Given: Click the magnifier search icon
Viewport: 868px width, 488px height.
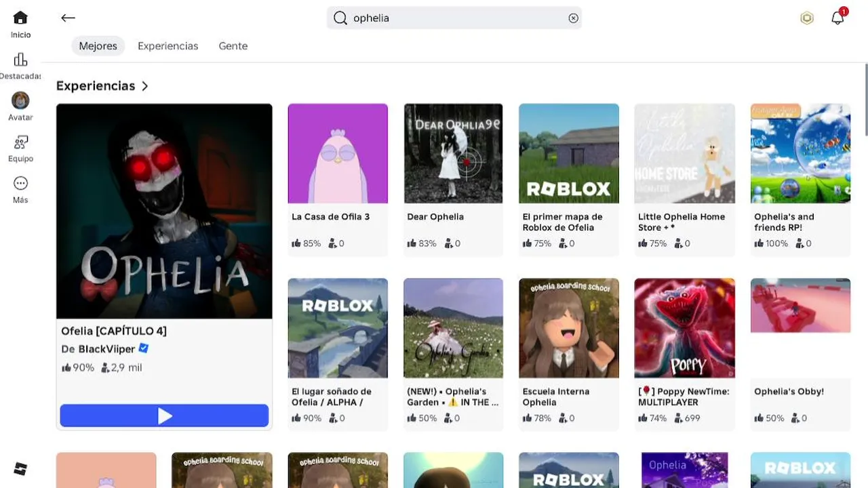Looking at the screenshot, I should 340,18.
